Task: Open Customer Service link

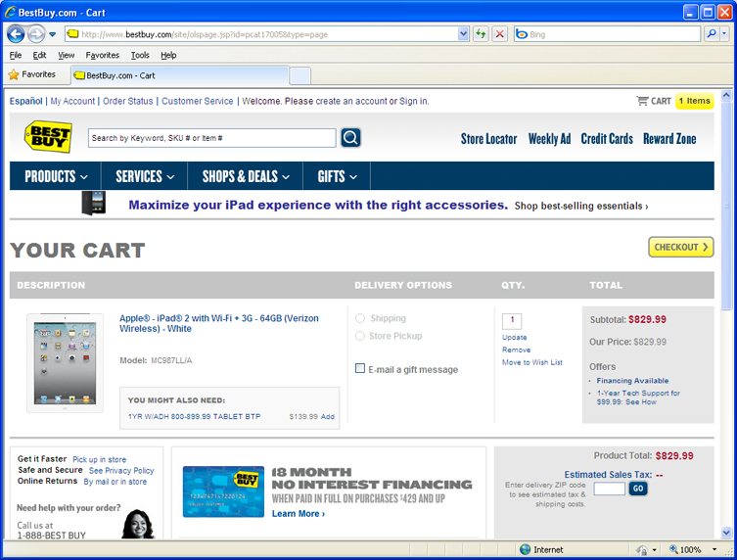Action: 198,101
